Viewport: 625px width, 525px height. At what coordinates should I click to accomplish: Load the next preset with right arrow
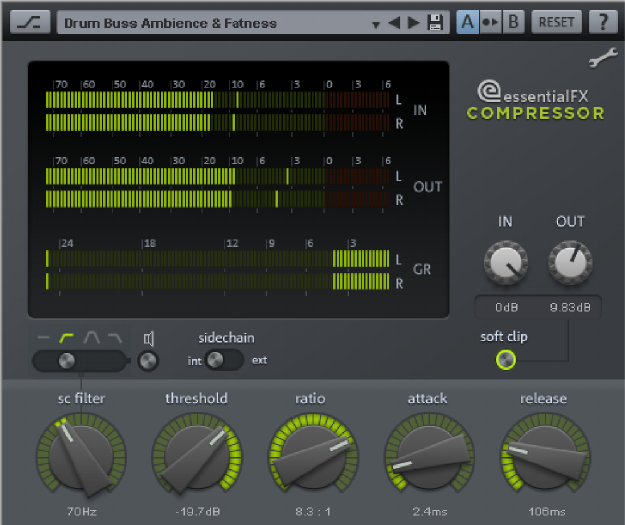(x=414, y=23)
